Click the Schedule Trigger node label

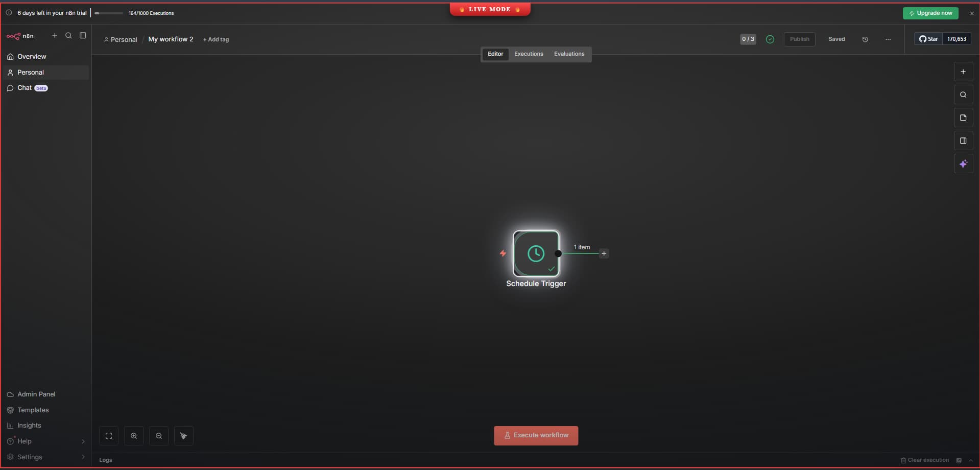coord(536,284)
